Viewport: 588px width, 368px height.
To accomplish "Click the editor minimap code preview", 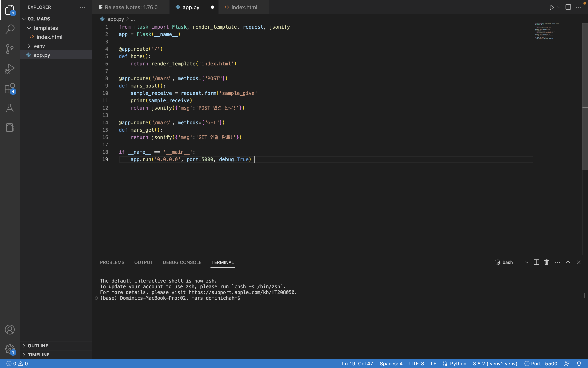I will pyautogui.click(x=546, y=31).
